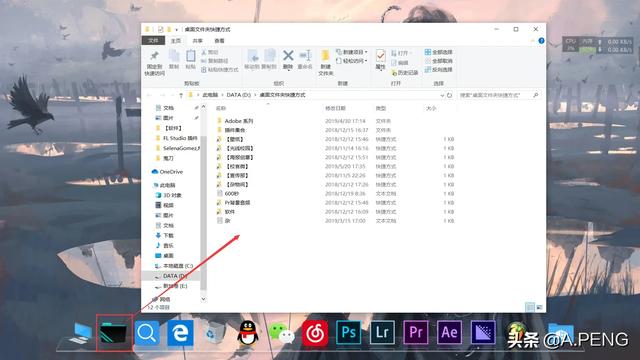Click the Open (打开) dropdown in ribbon
Screen dimensions: 640x360
[402, 53]
